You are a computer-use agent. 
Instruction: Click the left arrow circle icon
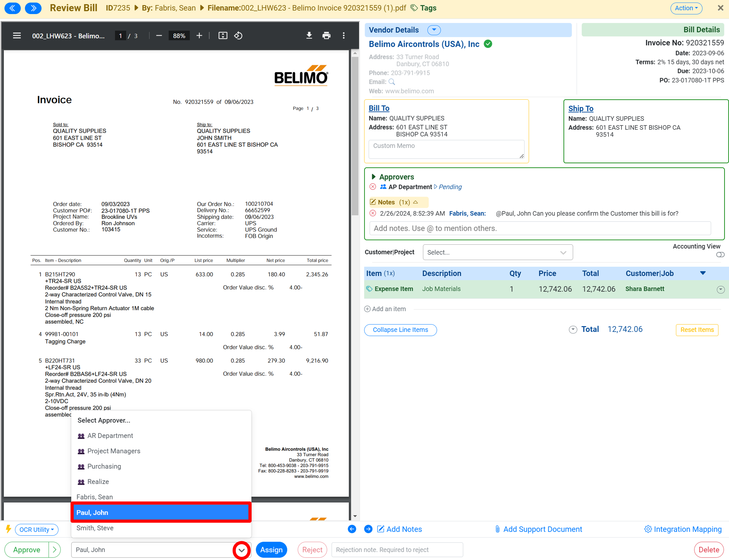(352, 529)
